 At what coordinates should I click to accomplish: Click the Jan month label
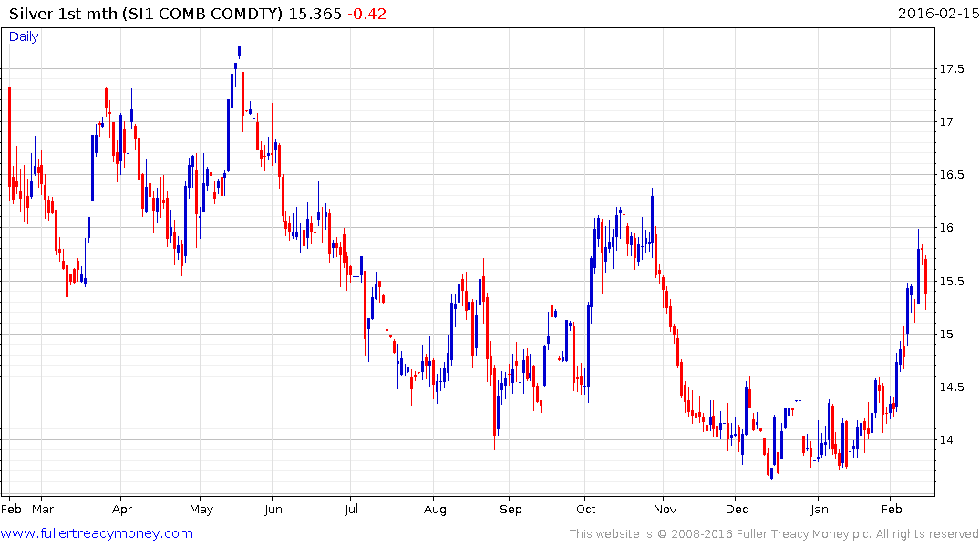point(820,510)
